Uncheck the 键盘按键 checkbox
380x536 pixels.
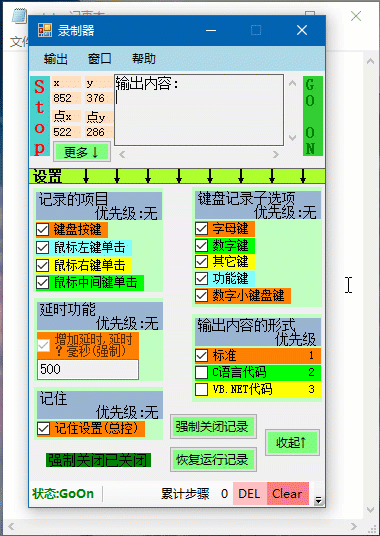point(43,230)
